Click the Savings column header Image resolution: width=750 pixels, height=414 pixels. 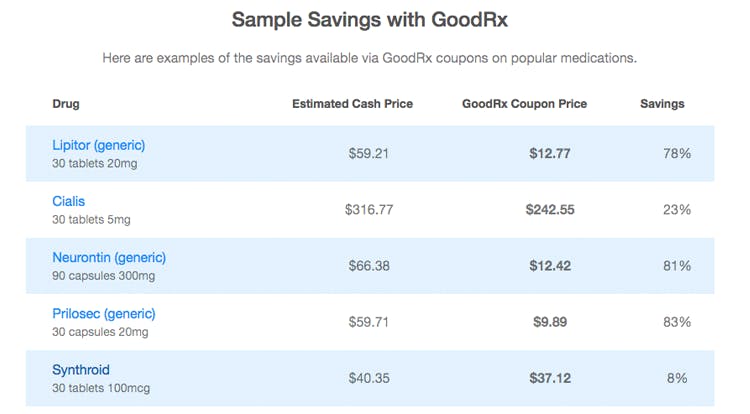[662, 104]
